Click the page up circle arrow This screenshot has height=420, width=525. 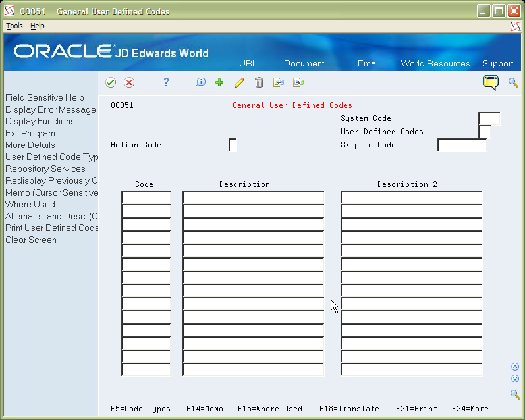pos(515,367)
